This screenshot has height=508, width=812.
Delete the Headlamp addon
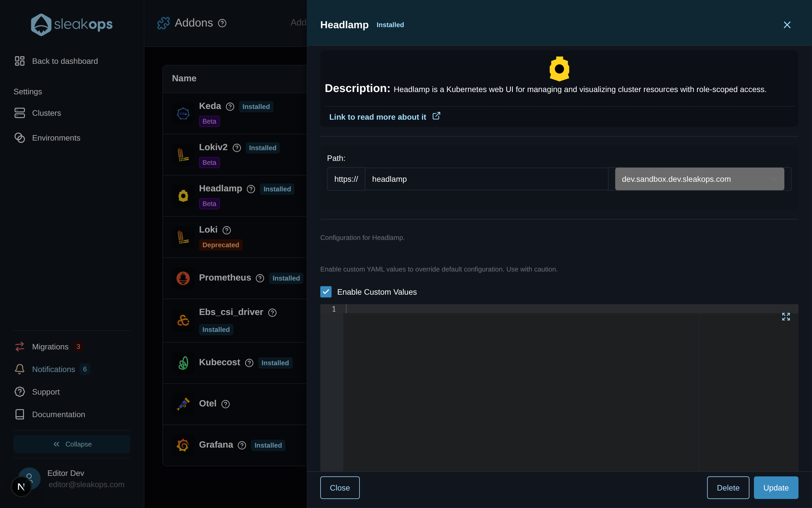(x=728, y=487)
